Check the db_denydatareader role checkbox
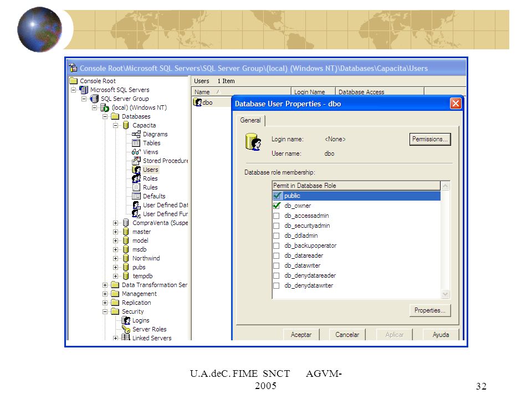This screenshot has height=399, width=532. [277, 276]
